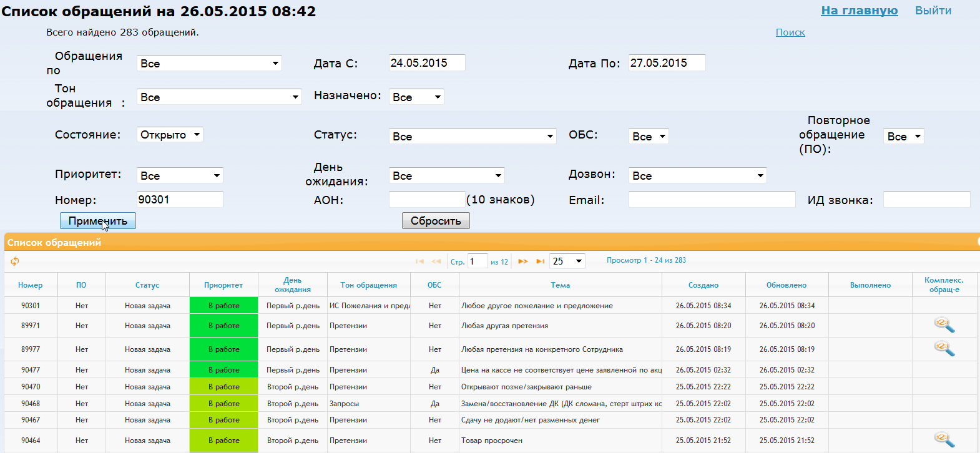Click the Поиск link
Image resolution: width=980 pixels, height=453 pixels.
790,32
